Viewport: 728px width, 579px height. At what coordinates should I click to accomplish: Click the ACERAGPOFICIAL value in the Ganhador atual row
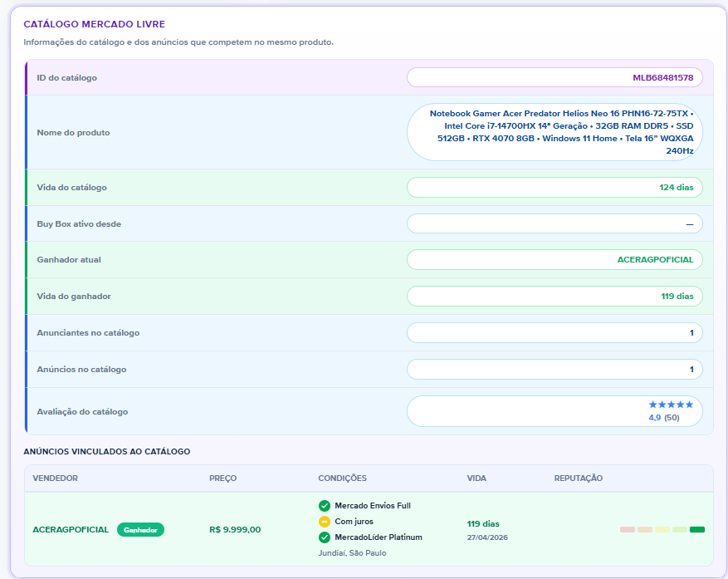pyautogui.click(x=655, y=260)
